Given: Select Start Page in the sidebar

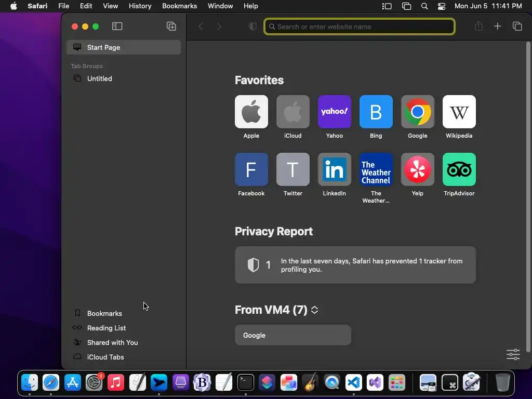Looking at the screenshot, I should click(124, 47).
